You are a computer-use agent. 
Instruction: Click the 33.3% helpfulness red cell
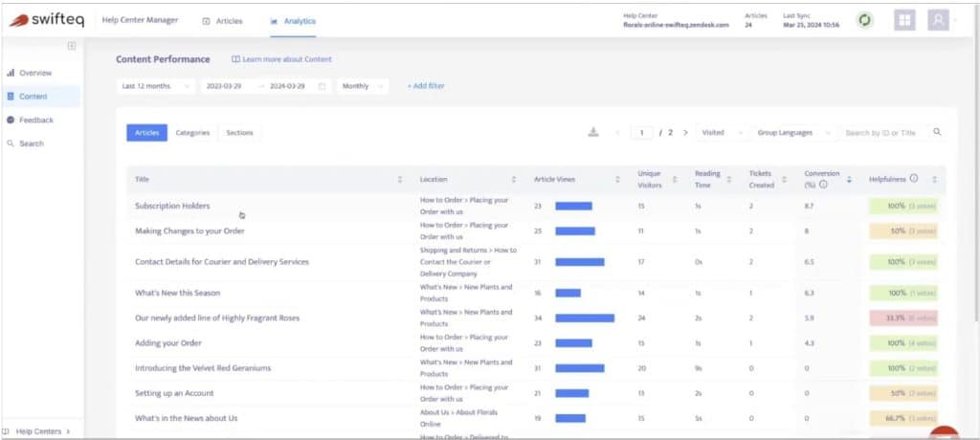pyautogui.click(x=903, y=318)
